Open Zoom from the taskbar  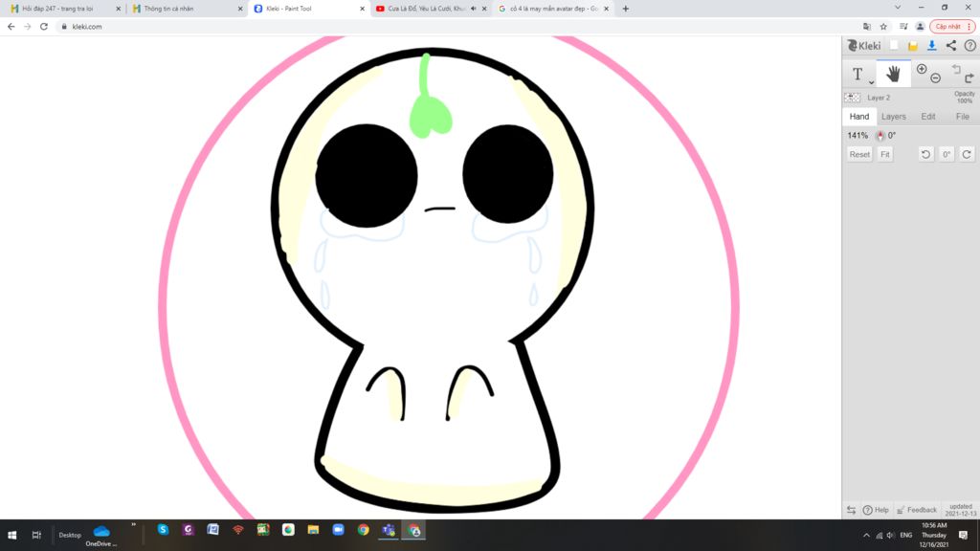pos(338,530)
